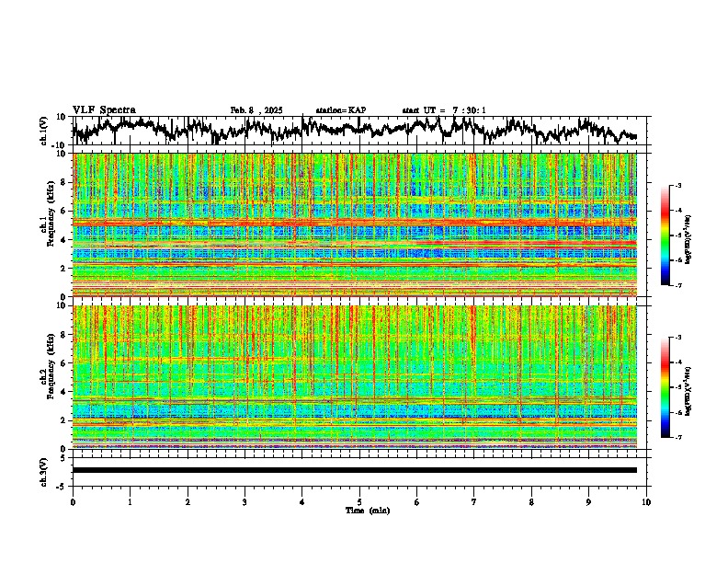
Task: Click the ch.2 spectrogram color scale bar
Action: pyautogui.click(x=665, y=387)
